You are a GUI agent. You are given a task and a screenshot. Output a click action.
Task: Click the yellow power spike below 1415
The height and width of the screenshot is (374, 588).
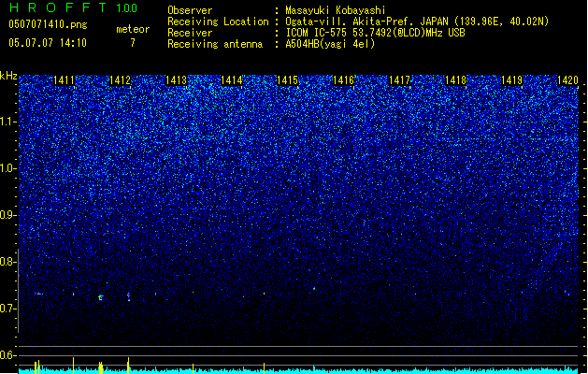click(264, 368)
